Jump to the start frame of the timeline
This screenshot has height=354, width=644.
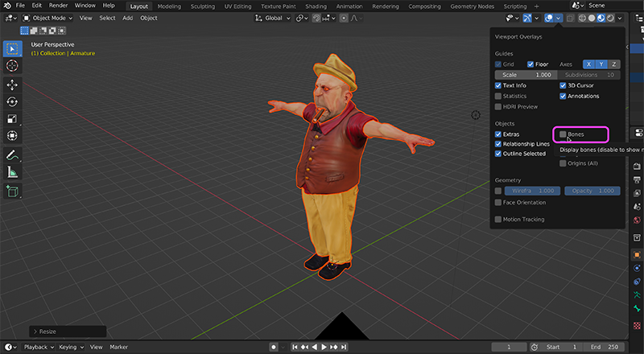pyautogui.click(x=295, y=347)
